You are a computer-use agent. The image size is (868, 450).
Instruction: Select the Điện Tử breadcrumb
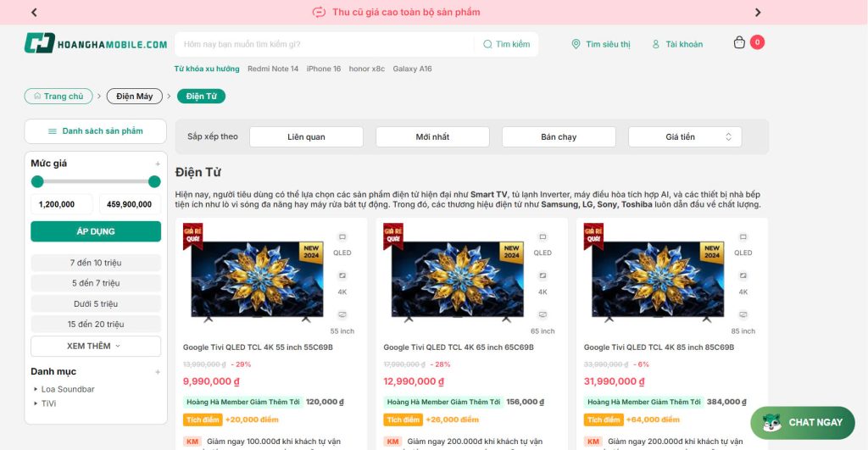201,97
